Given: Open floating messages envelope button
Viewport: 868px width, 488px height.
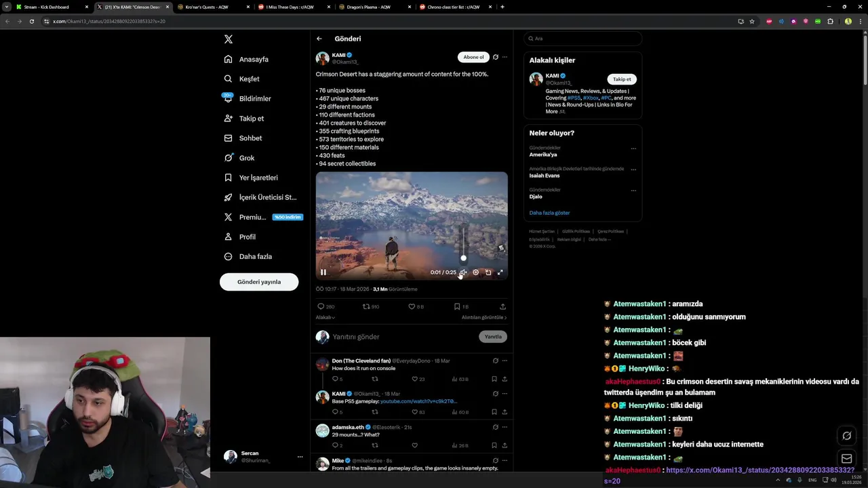Looking at the screenshot, I should (x=847, y=459).
